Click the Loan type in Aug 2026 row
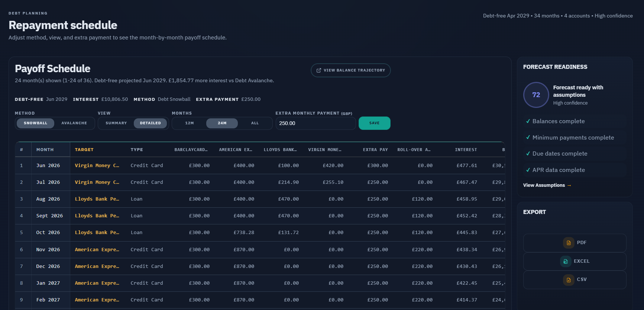The width and height of the screenshot is (644, 310). pyautogui.click(x=136, y=199)
